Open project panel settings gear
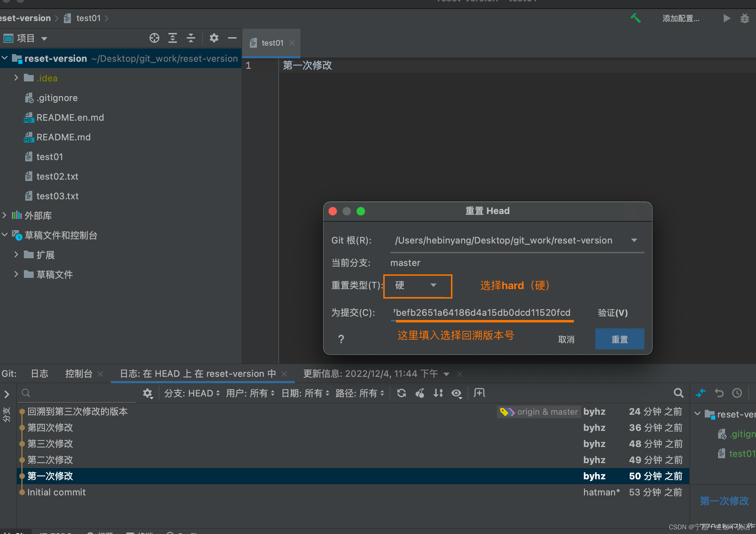 214,38
